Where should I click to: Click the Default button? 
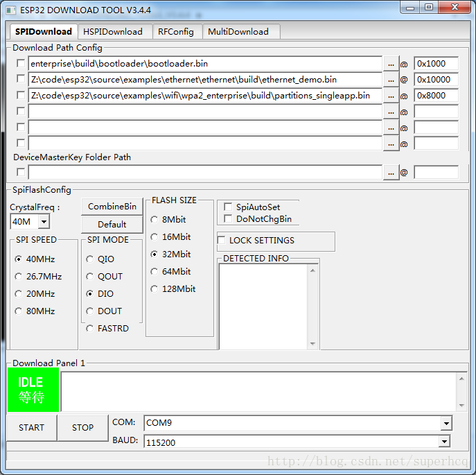coord(112,225)
